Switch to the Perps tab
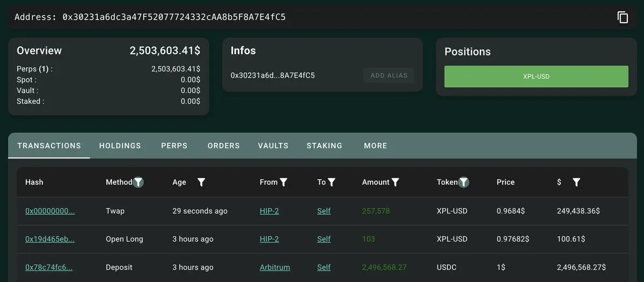 click(x=174, y=146)
